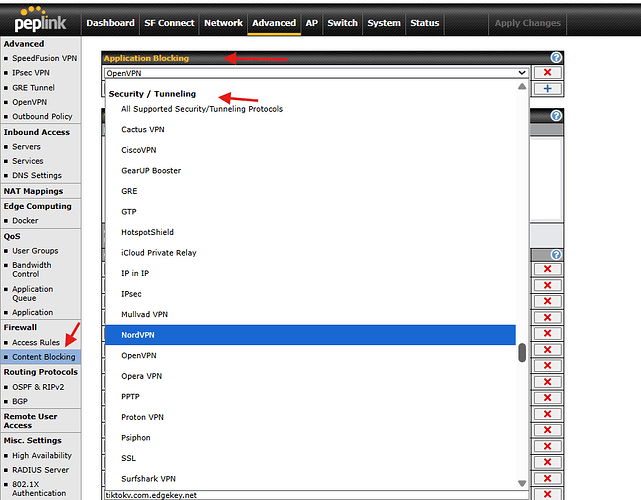Click the Peplink logo

(40, 19)
